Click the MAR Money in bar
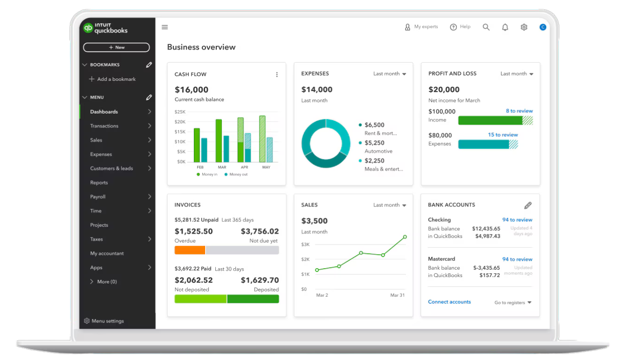 tap(218, 141)
